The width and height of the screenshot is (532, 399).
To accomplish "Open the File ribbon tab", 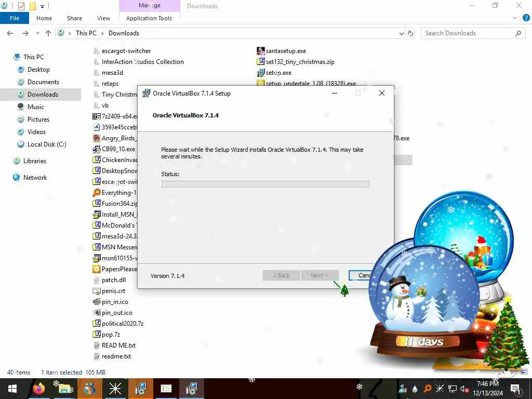I will (x=15, y=18).
